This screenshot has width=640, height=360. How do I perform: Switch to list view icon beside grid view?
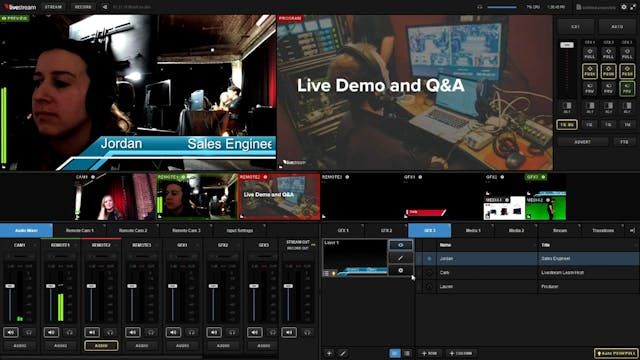point(407,353)
